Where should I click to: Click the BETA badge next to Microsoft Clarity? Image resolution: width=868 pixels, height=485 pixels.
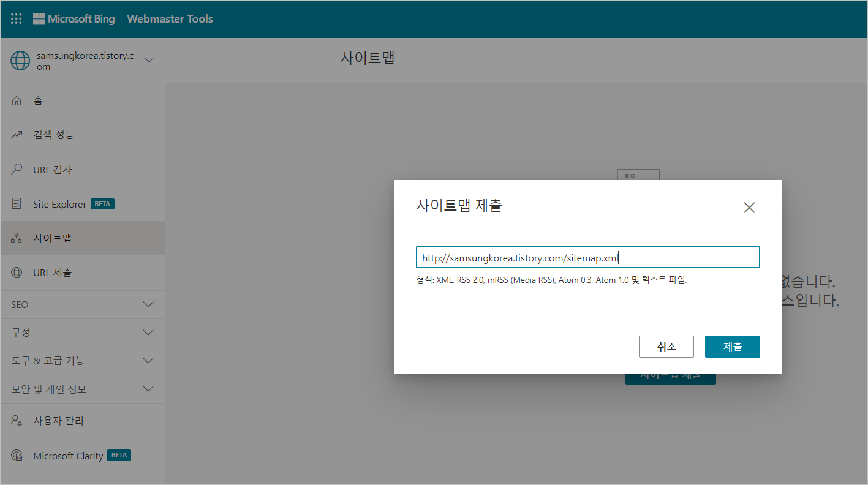pos(119,456)
